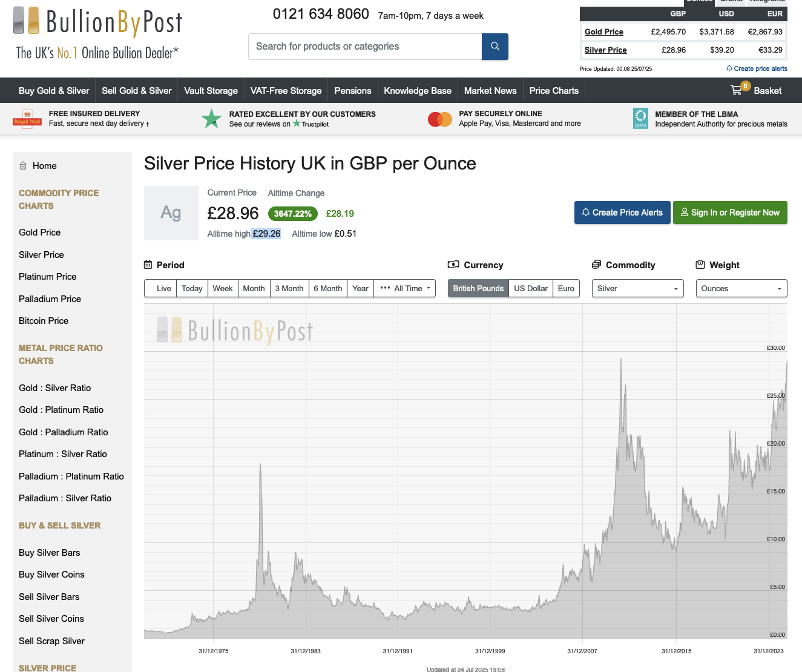Click the user icon on Sign In button
The width and height of the screenshot is (802, 672).
pos(685,212)
